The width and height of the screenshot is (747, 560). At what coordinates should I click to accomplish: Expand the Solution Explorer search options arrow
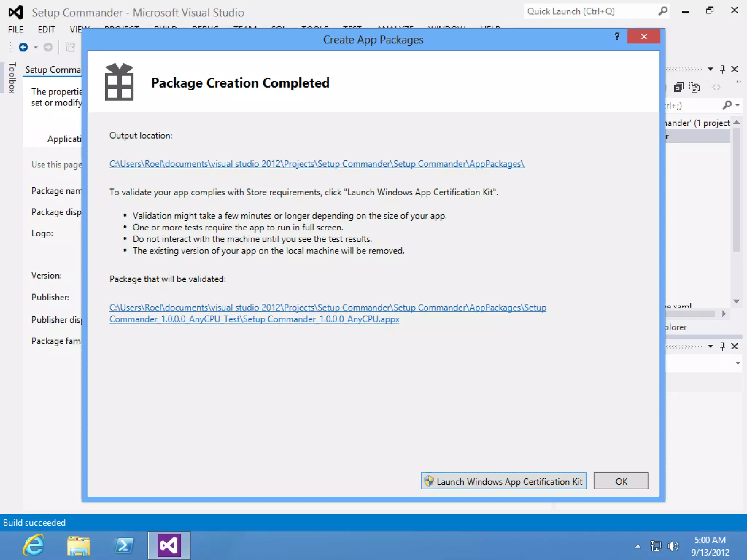coord(738,105)
